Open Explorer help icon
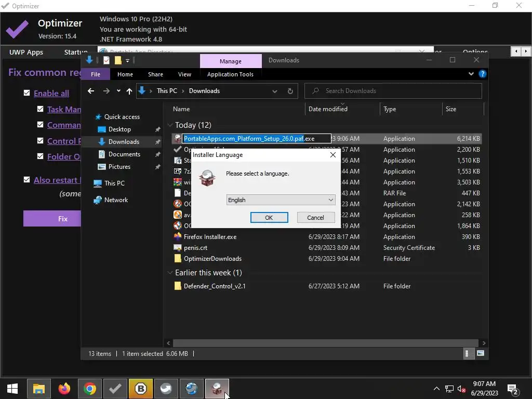Viewport: 532px width, 399px height. (483, 74)
